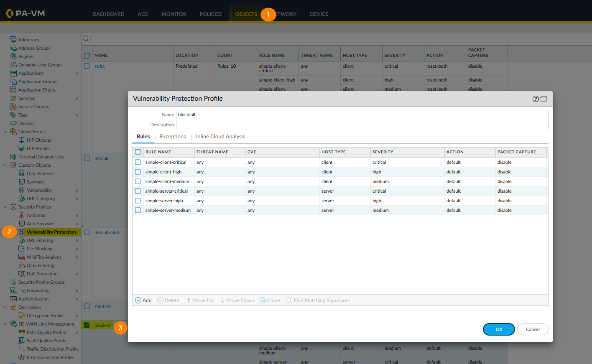Click the help question mark icon in dialog
The image size is (592, 364).
coord(536,99)
